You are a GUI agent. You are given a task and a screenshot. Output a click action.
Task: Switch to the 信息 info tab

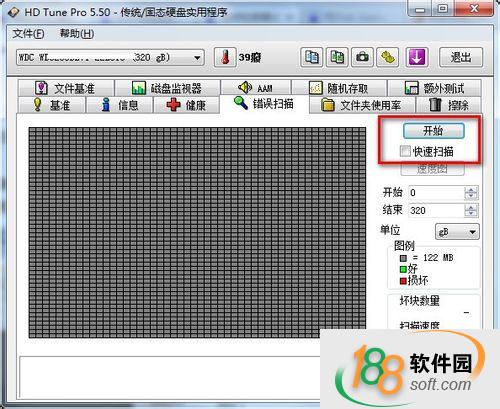[119, 105]
